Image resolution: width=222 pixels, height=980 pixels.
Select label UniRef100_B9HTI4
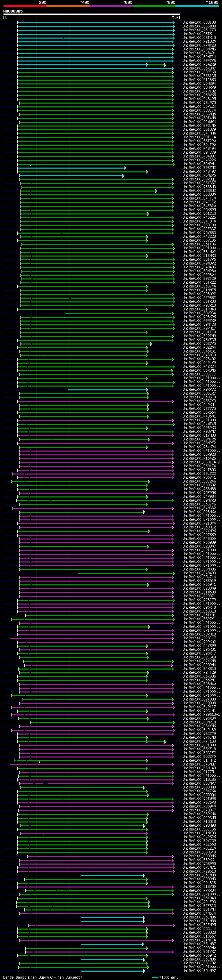199,57
